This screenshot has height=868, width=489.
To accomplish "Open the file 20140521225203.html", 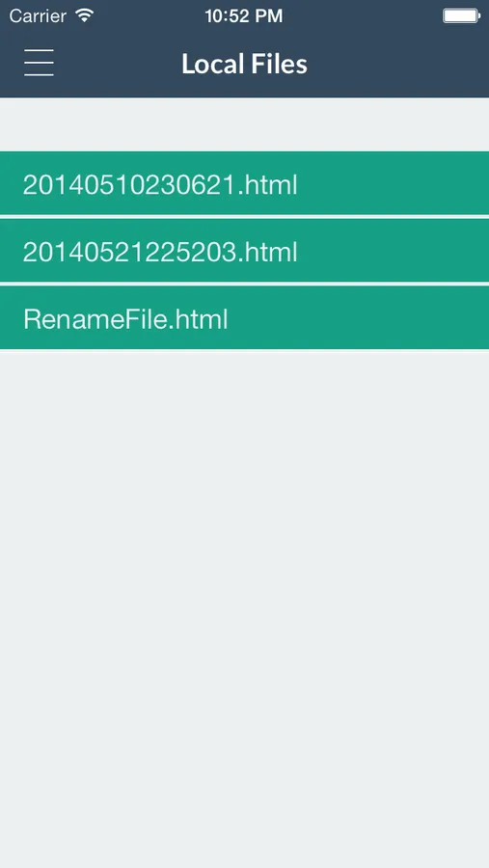I will (x=244, y=251).
